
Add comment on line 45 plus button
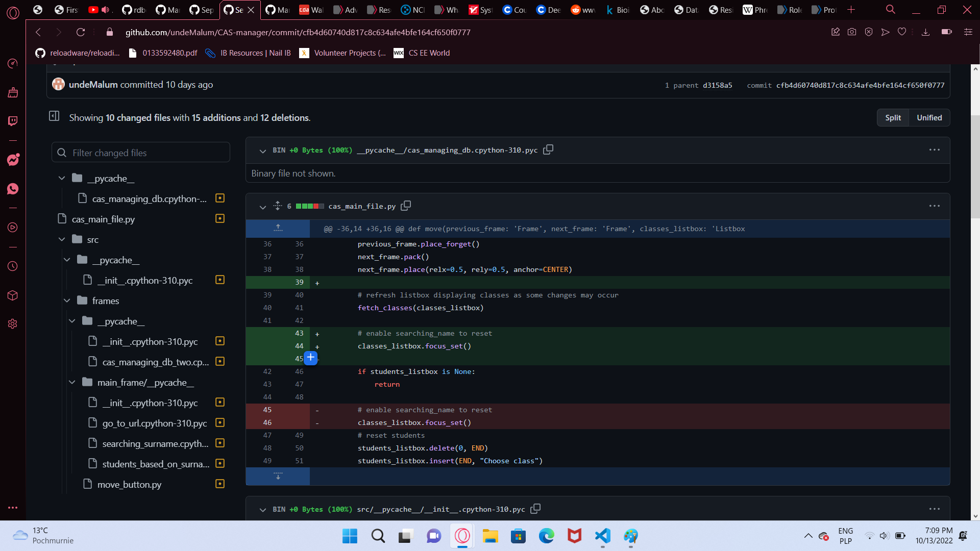pos(310,358)
